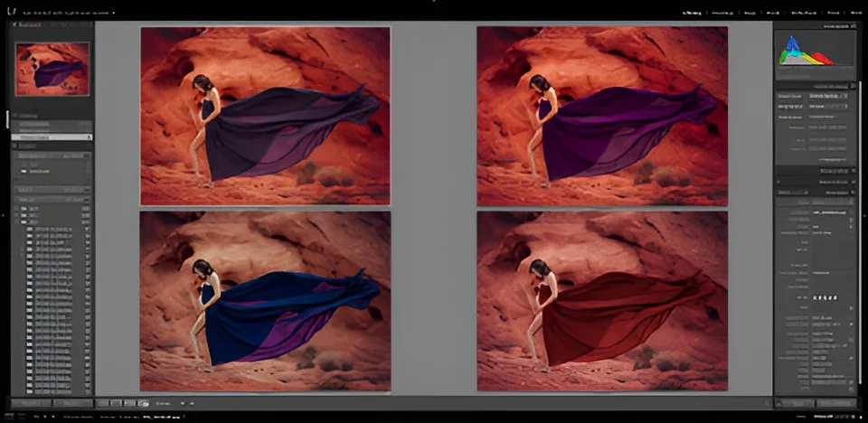This screenshot has height=423, width=868.
Task: Select the Compare view icon
Action: pos(130,403)
